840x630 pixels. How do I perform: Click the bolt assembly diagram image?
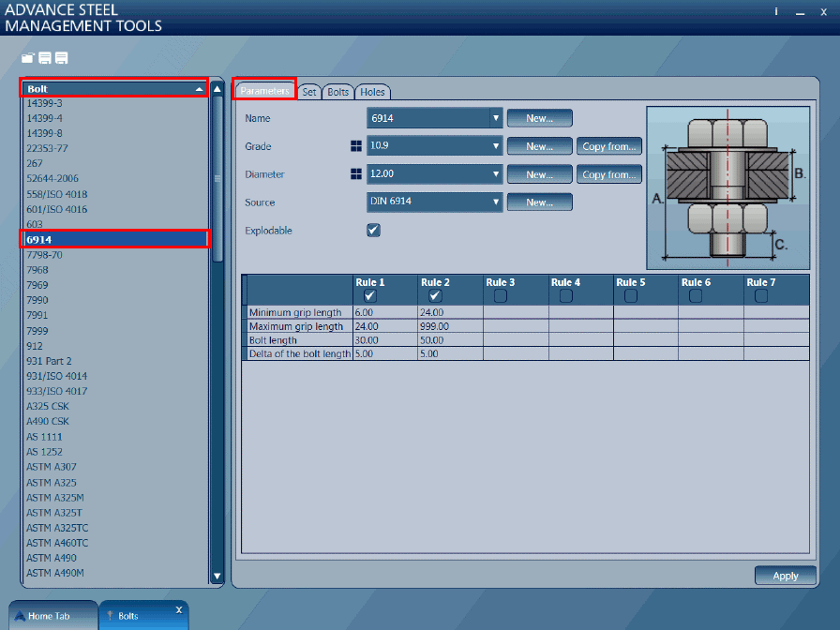click(727, 187)
